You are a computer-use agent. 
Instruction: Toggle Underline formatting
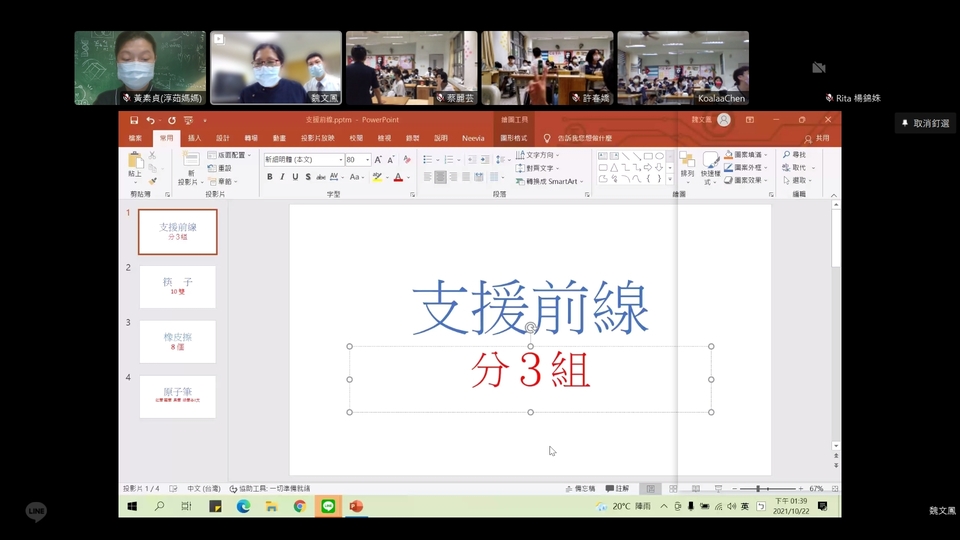pyautogui.click(x=294, y=177)
